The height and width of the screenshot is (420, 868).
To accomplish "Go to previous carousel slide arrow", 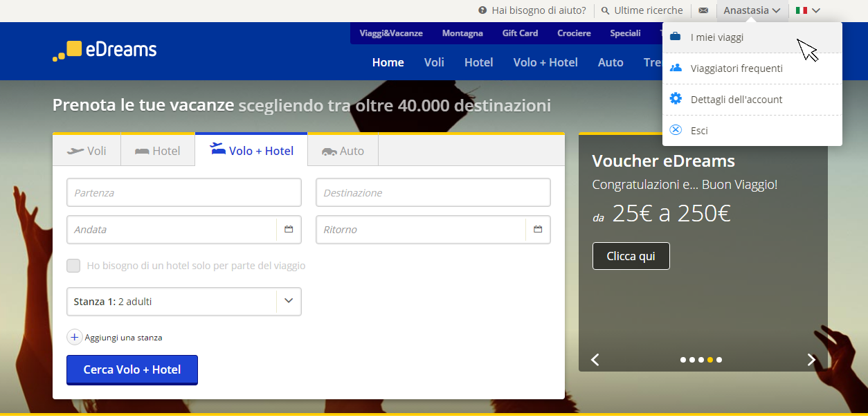I will click(x=595, y=360).
